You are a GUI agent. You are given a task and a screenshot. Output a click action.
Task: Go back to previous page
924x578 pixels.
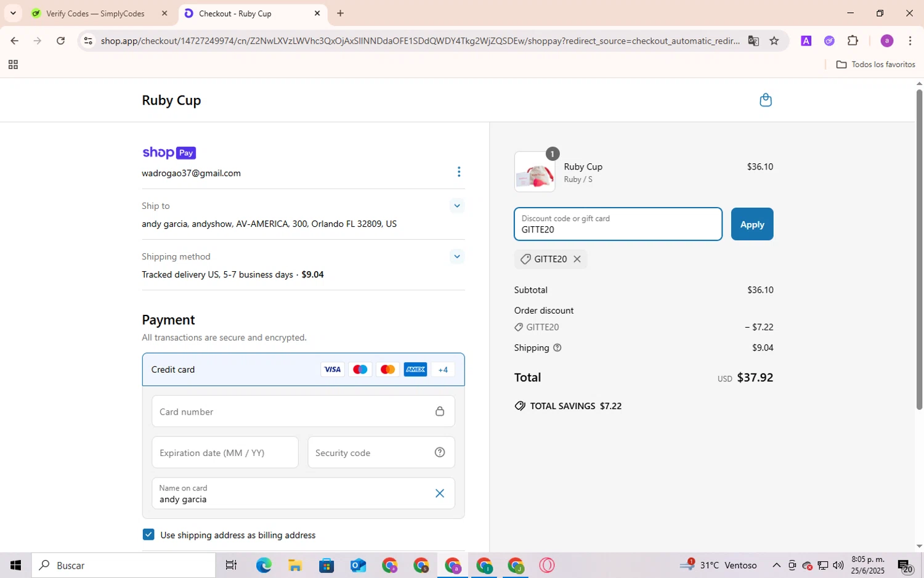point(14,41)
